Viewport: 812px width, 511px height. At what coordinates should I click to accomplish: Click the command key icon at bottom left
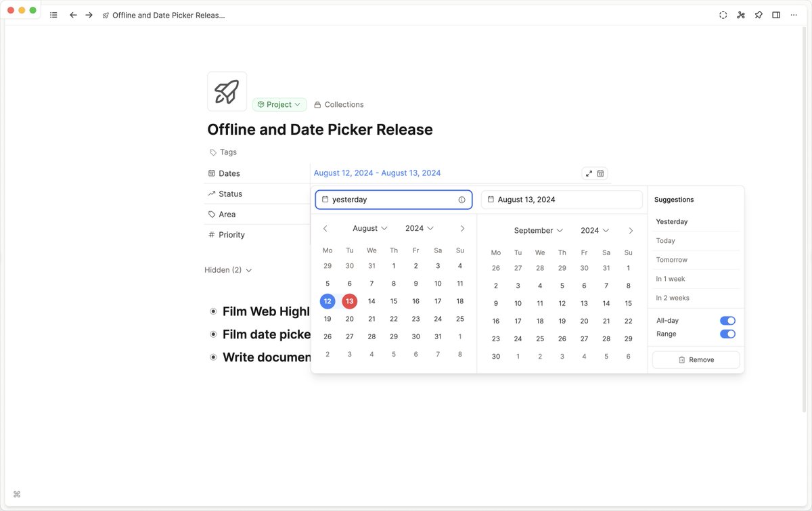click(17, 494)
